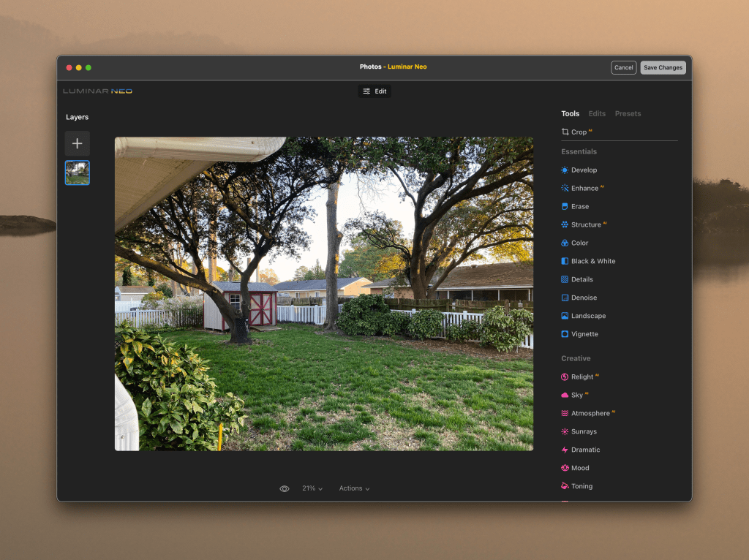Open the Enhance AI tool
The width and height of the screenshot is (749, 560).
[x=584, y=189]
